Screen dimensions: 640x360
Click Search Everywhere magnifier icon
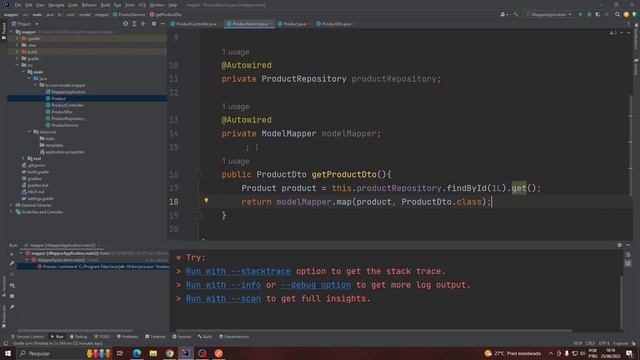point(617,14)
